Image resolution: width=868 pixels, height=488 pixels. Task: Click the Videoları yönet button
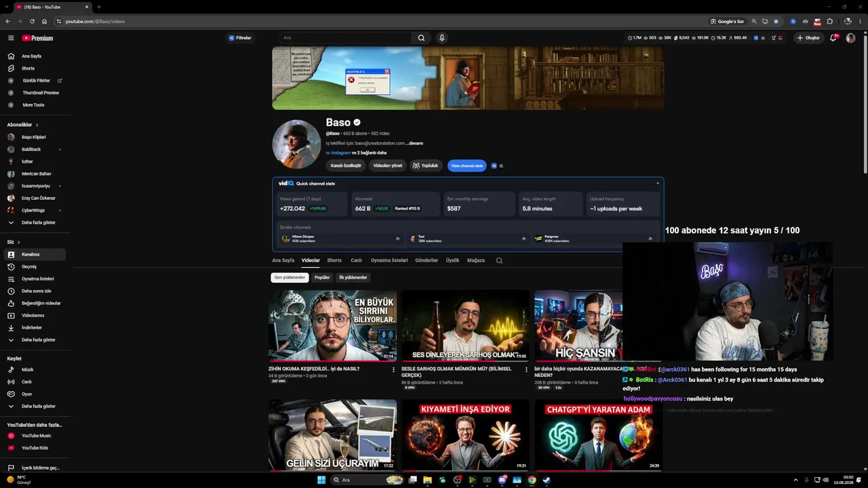pyautogui.click(x=388, y=165)
